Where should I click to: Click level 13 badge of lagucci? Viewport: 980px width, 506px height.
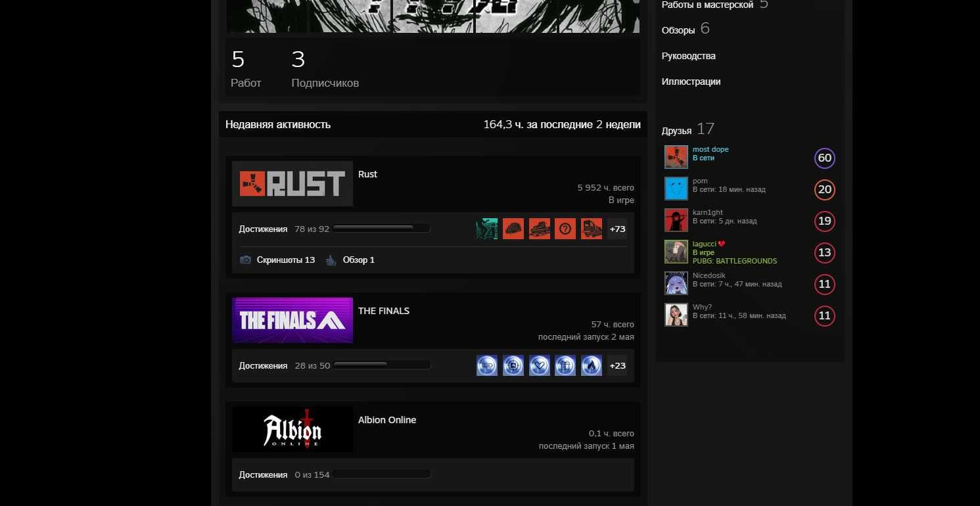(x=825, y=252)
